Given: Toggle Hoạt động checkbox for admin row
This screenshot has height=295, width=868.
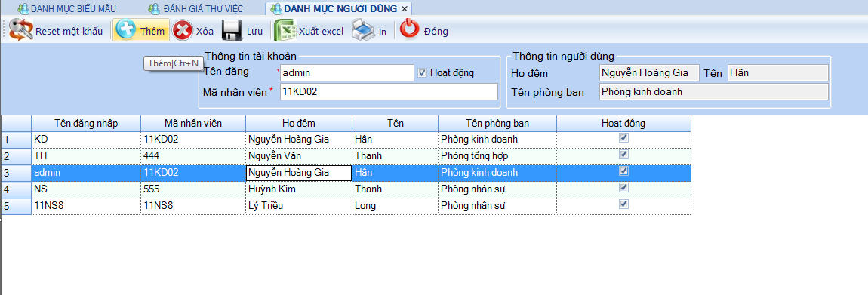Looking at the screenshot, I should (624, 171).
